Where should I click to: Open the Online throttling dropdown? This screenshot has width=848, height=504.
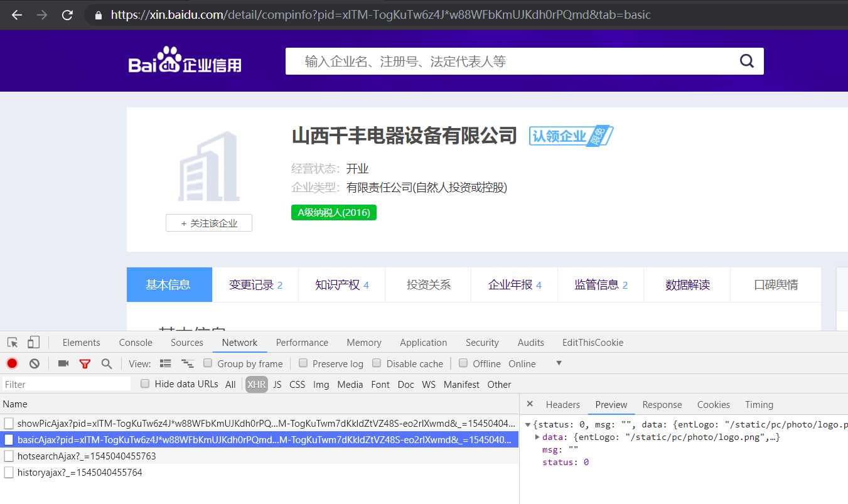pyautogui.click(x=535, y=363)
